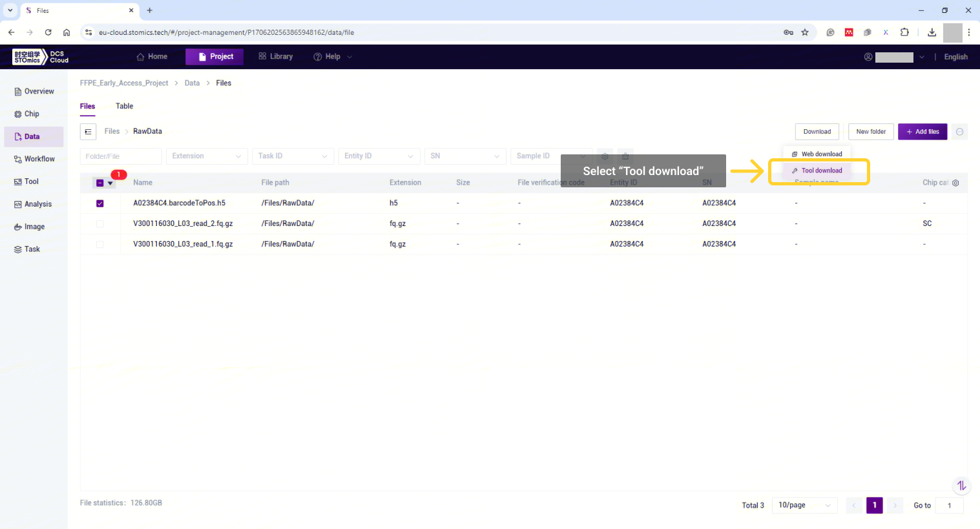Open column settings gear in table header
Viewport: 980px width, 529px height.
pos(955,183)
